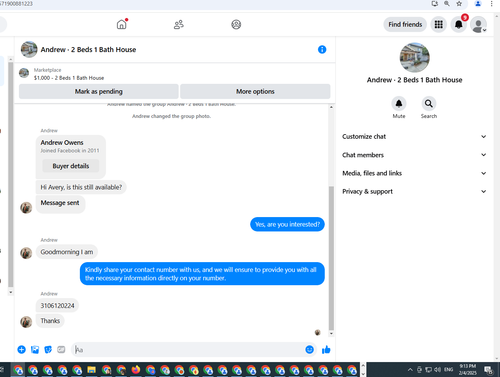Select the message "Yes, are you interested?"
Viewport: 500px width, 377px height.
(x=287, y=224)
